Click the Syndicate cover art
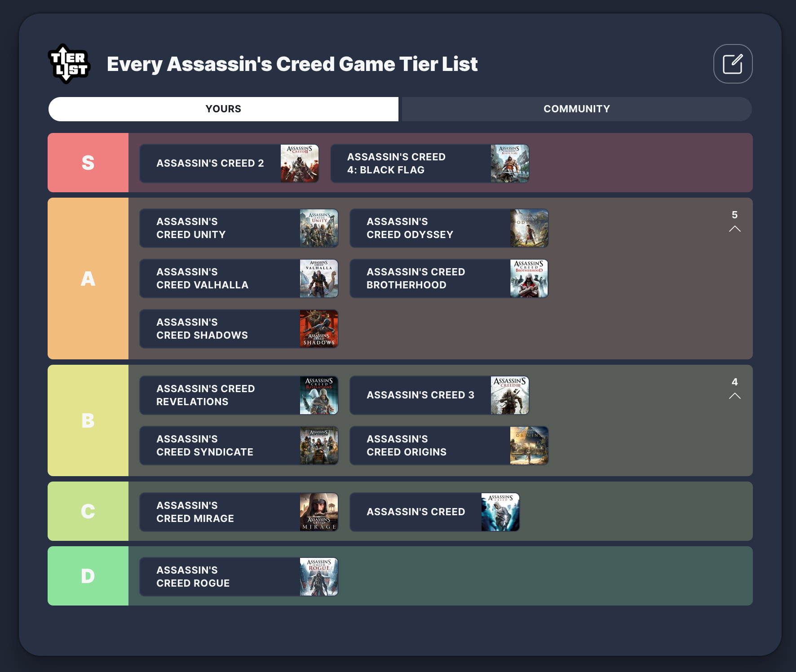The image size is (796, 672). pos(319,446)
